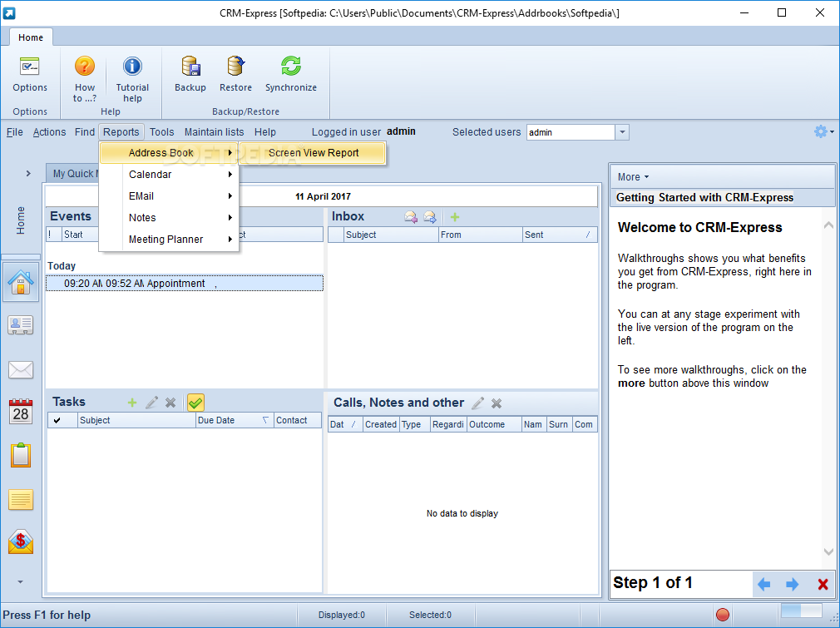Open the Tools menu
This screenshot has height=628, width=840.
(162, 131)
